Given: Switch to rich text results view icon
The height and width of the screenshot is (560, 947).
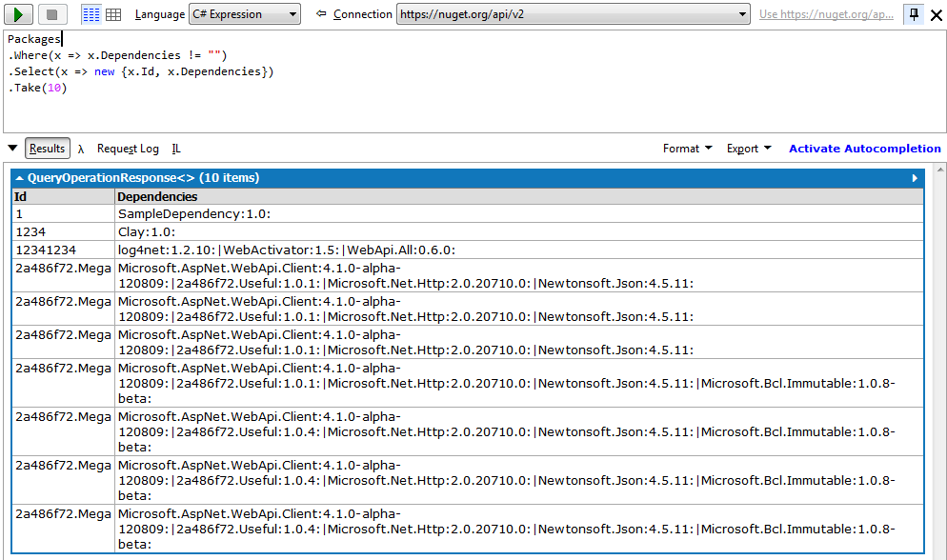Looking at the screenshot, I should pyautogui.click(x=91, y=14).
